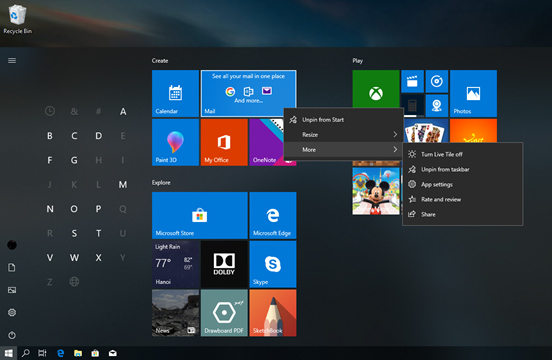Jump to letter B apps

point(50,136)
